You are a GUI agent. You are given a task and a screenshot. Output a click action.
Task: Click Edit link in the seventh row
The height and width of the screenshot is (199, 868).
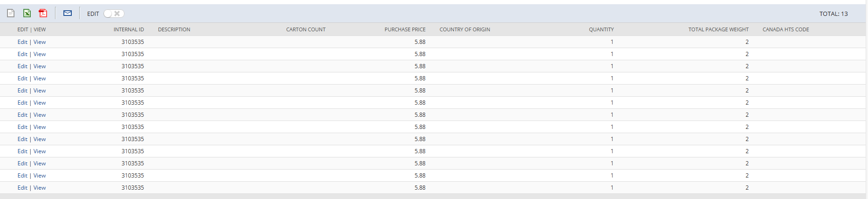[x=22, y=115]
